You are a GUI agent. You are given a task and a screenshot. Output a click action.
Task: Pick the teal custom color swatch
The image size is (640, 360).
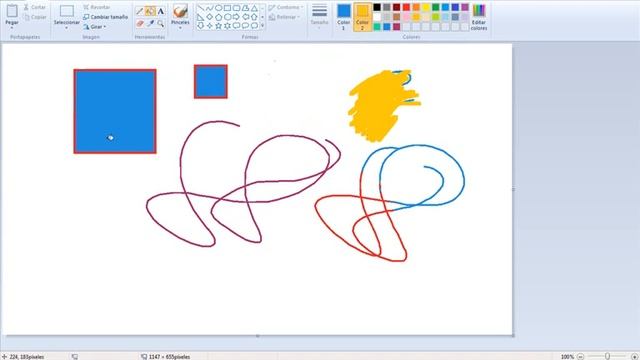(x=377, y=27)
